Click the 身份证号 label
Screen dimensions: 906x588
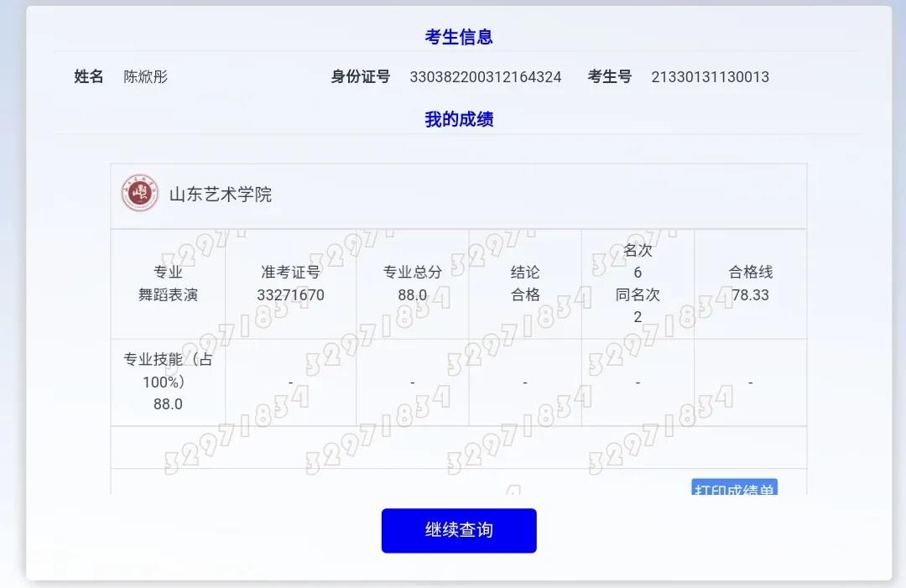tap(361, 77)
